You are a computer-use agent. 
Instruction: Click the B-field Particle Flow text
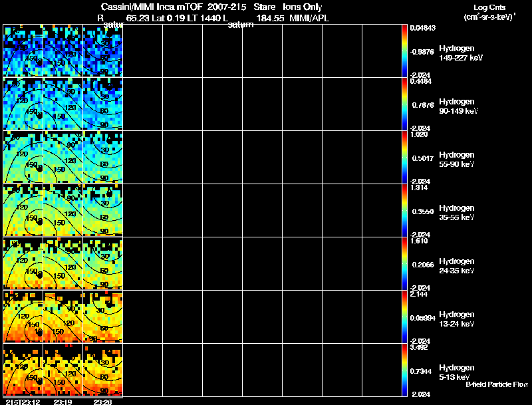coord(496,384)
